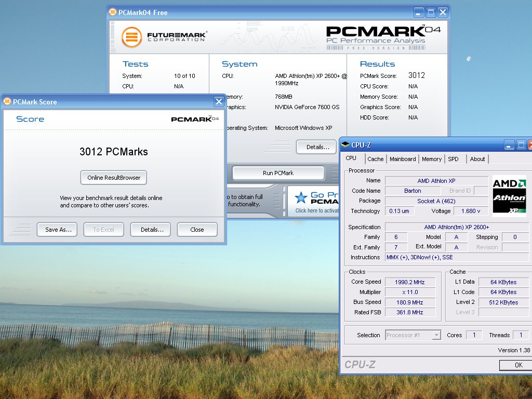The width and height of the screenshot is (532, 399).
Task: Minimize the PCMark04 Free window
Action: (419, 12)
